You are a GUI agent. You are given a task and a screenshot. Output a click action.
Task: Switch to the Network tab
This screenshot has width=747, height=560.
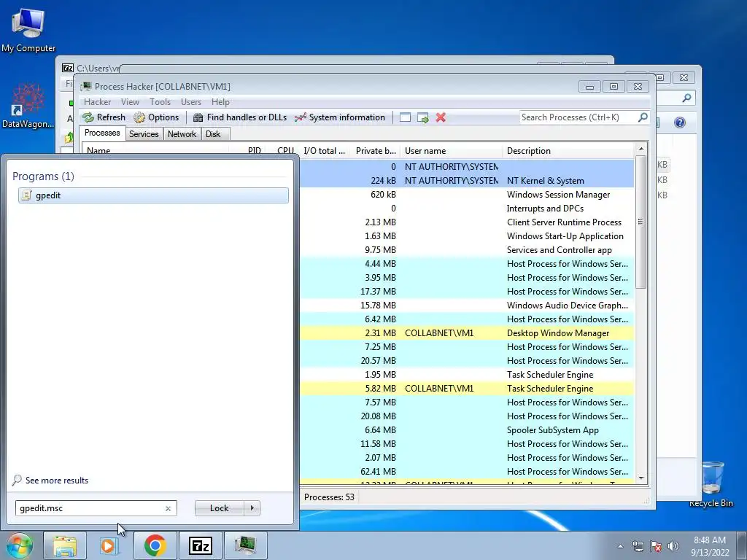coord(182,134)
